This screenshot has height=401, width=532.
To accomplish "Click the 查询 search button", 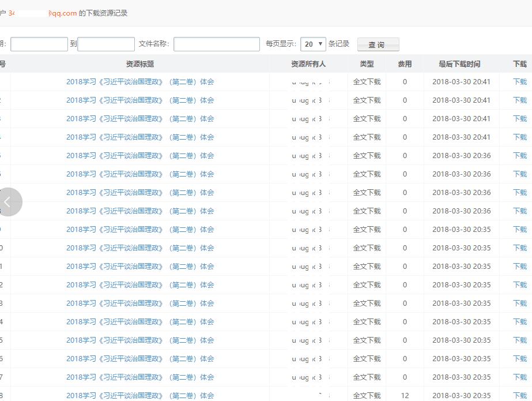I will (x=378, y=45).
